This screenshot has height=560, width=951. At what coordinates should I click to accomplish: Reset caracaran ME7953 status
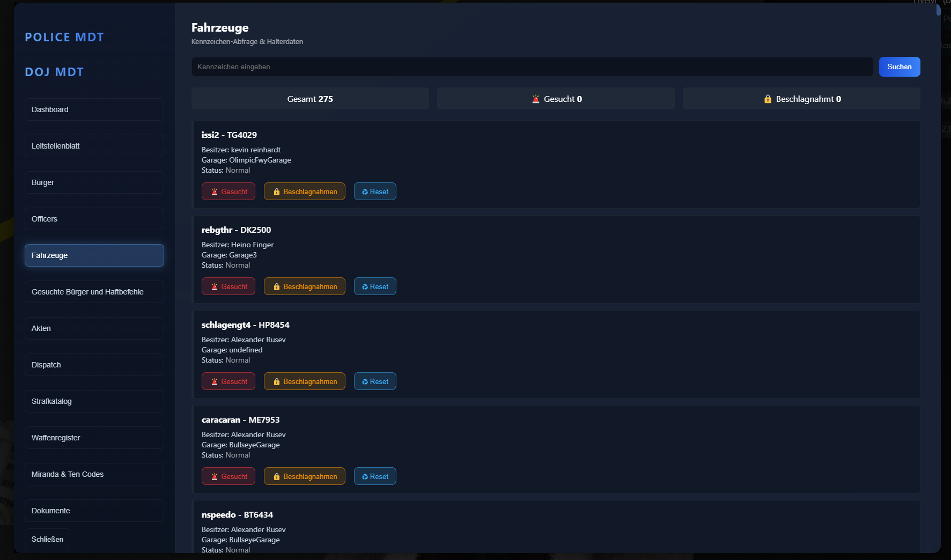(x=375, y=476)
